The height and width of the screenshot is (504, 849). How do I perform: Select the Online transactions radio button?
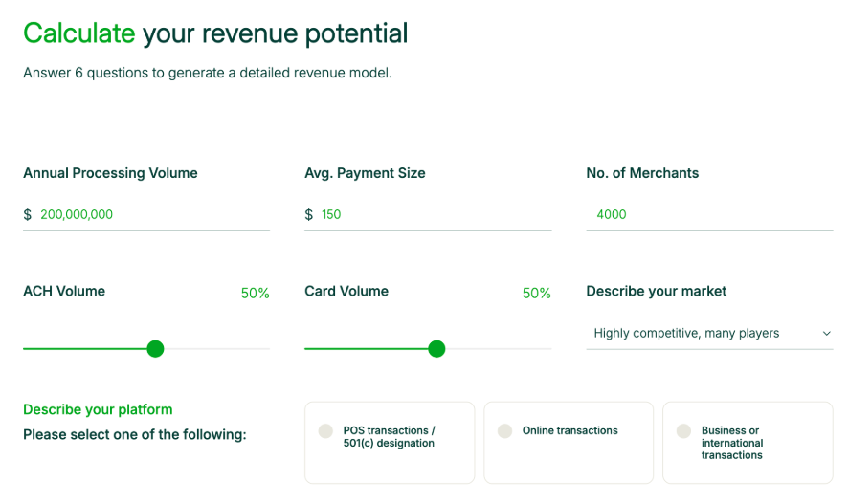[x=504, y=431]
